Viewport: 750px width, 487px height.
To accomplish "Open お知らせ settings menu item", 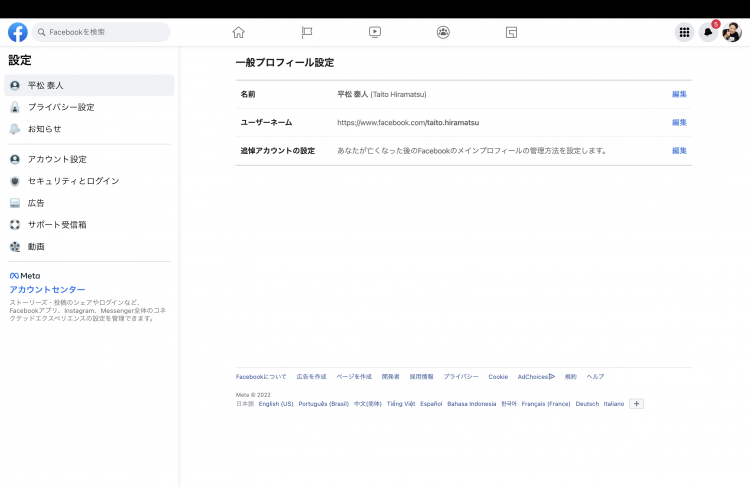I will (89, 129).
